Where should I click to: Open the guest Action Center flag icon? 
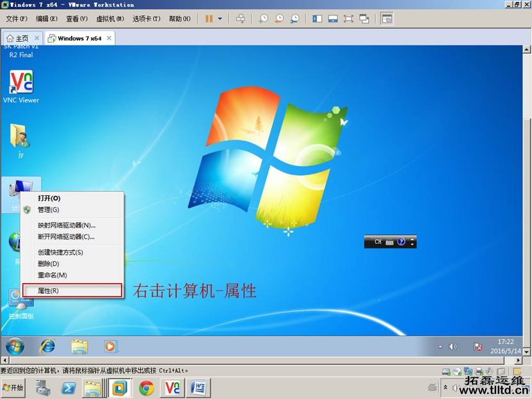[478, 346]
